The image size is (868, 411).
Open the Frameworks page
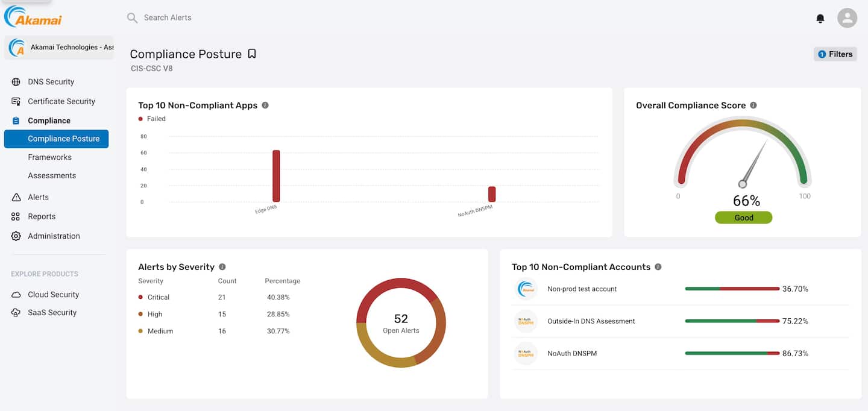[49, 157]
